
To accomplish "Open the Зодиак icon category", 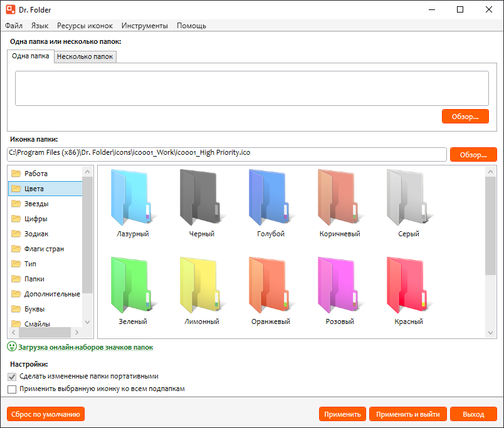I will point(36,234).
